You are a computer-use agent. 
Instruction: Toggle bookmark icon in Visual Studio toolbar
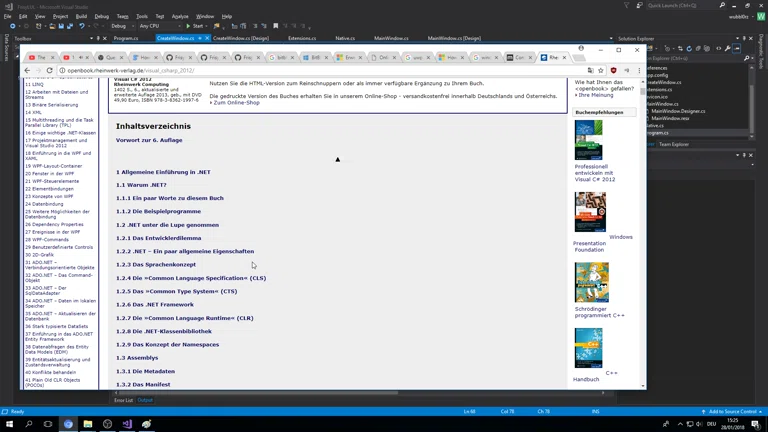(275, 26)
